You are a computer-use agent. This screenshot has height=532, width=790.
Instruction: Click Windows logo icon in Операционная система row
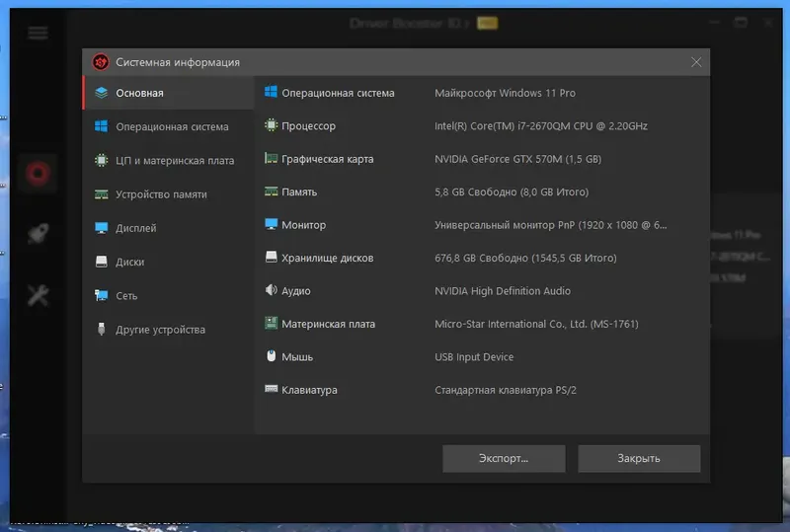tap(271, 92)
